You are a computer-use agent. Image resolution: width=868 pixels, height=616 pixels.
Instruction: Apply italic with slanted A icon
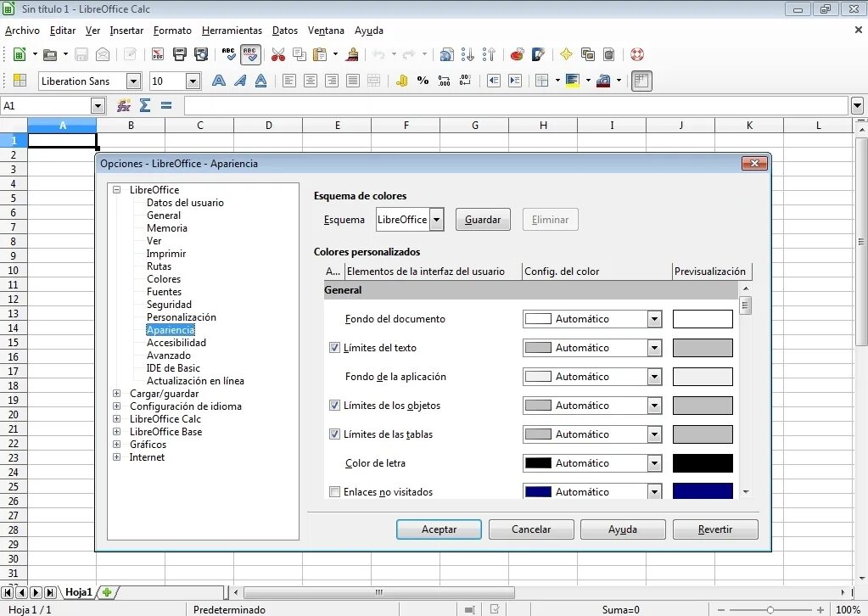point(240,81)
